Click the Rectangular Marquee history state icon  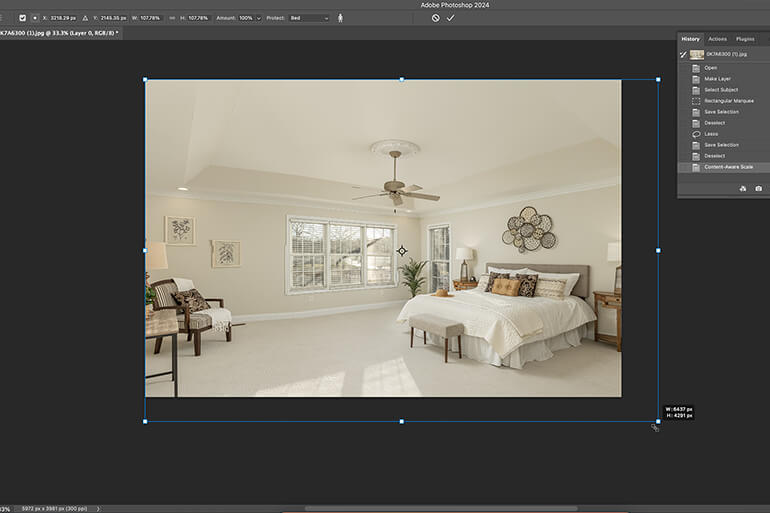point(696,101)
